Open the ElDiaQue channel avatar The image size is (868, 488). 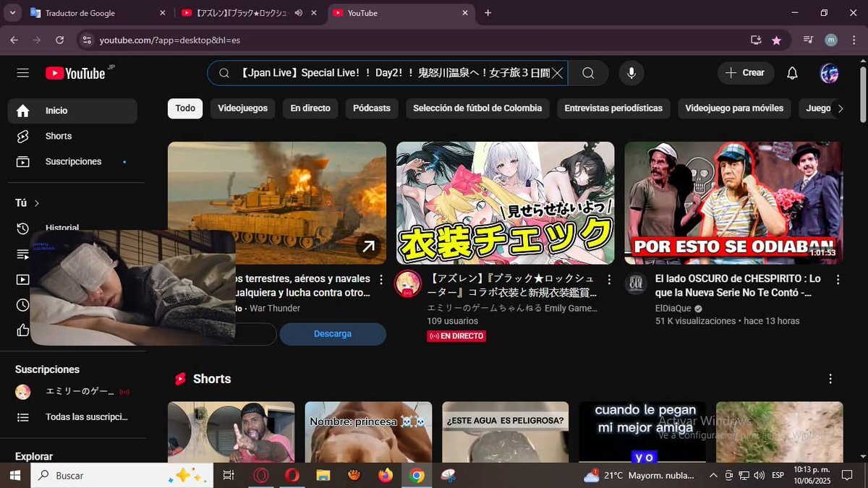click(x=636, y=283)
